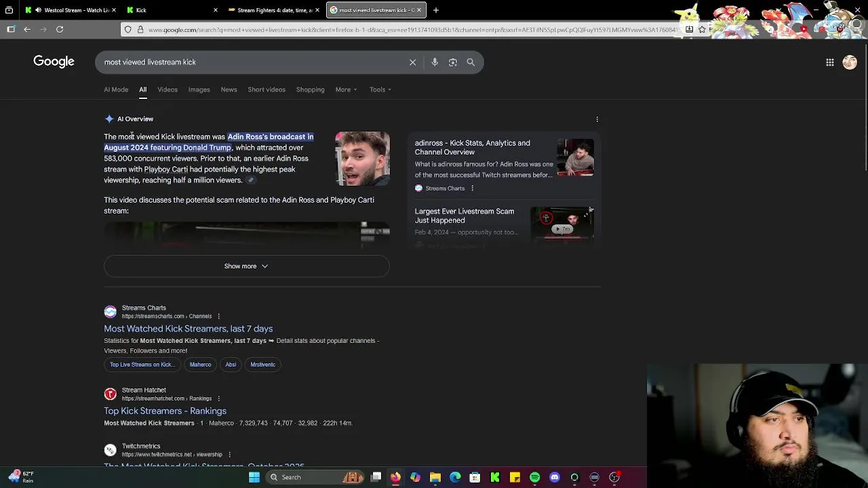Viewport: 868px width, 488px height.
Task: Click the Stream Hatchet site favicon
Action: (x=110, y=394)
